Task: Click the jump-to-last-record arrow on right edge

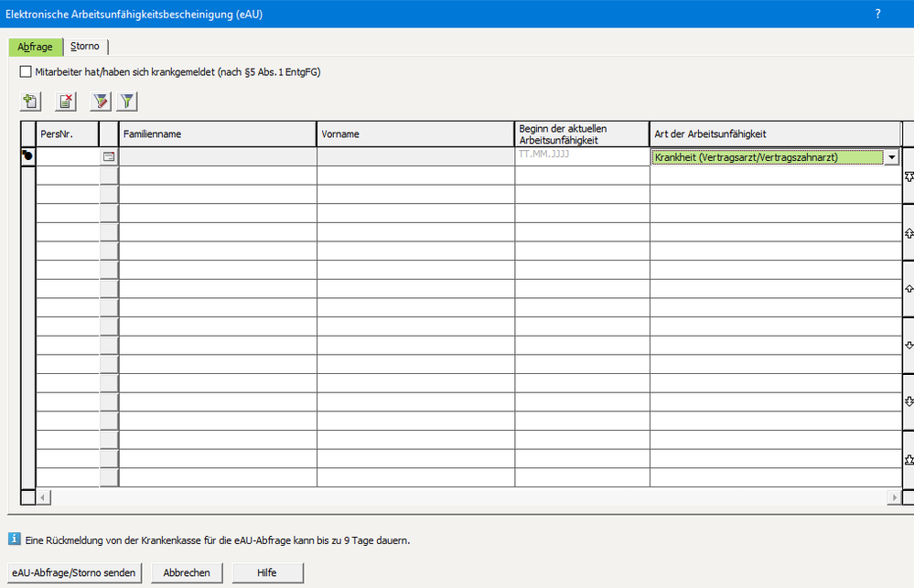Action: (x=909, y=458)
